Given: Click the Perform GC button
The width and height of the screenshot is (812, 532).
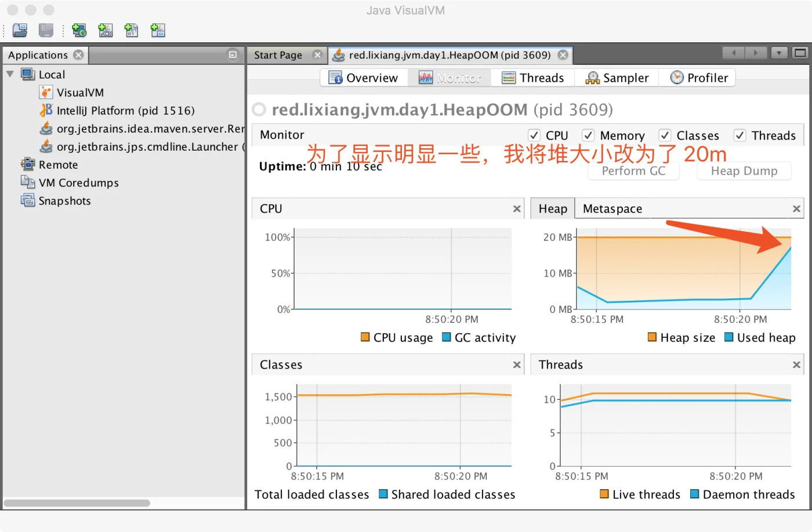Looking at the screenshot, I should click(x=633, y=171).
